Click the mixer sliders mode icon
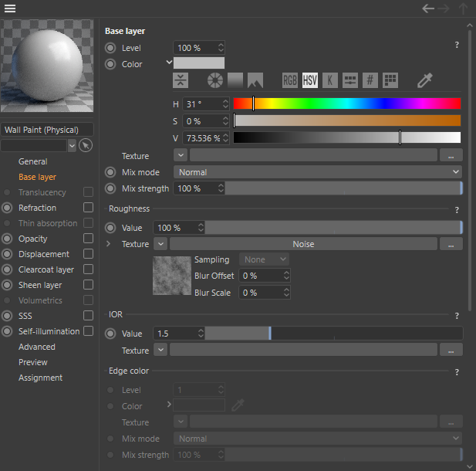 pos(350,80)
